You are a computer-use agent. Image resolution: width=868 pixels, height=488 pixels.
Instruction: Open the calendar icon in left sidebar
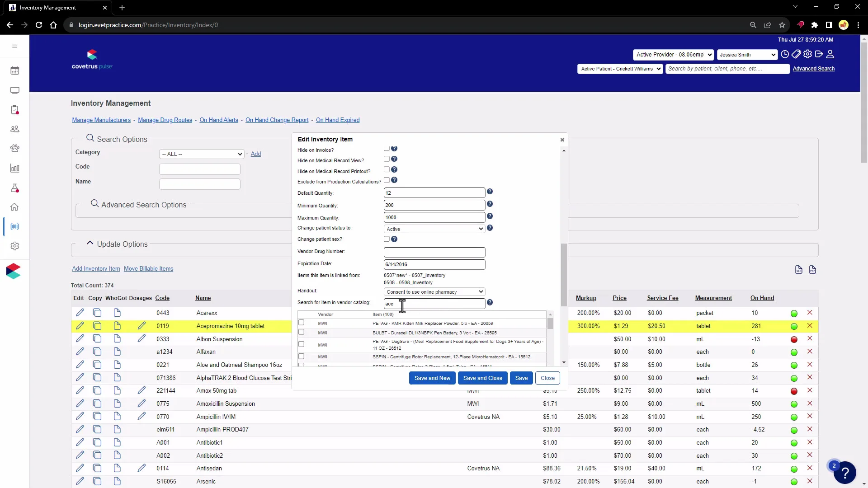click(14, 71)
